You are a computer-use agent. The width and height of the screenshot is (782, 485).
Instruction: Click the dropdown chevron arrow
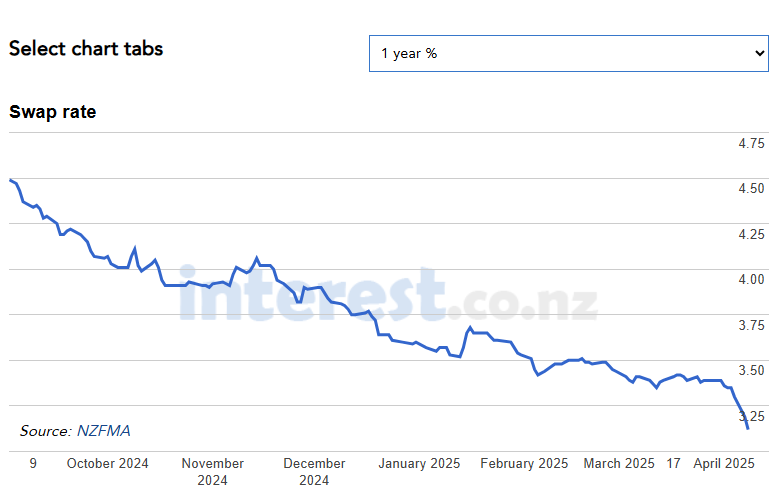(x=760, y=53)
